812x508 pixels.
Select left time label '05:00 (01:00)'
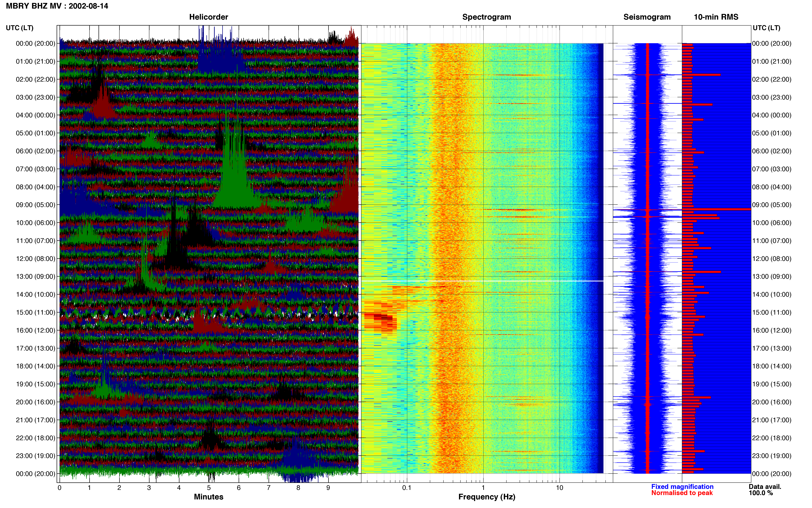[36, 133]
